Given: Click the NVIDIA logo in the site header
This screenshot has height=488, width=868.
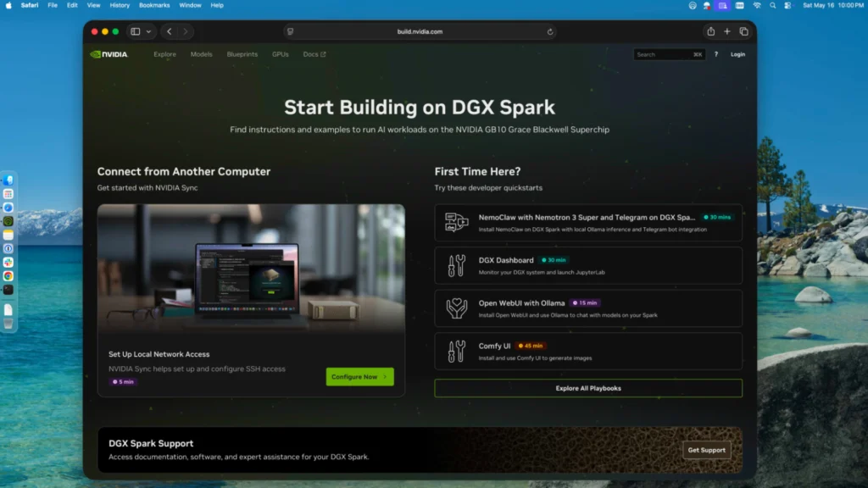Looking at the screenshot, I should [x=109, y=54].
